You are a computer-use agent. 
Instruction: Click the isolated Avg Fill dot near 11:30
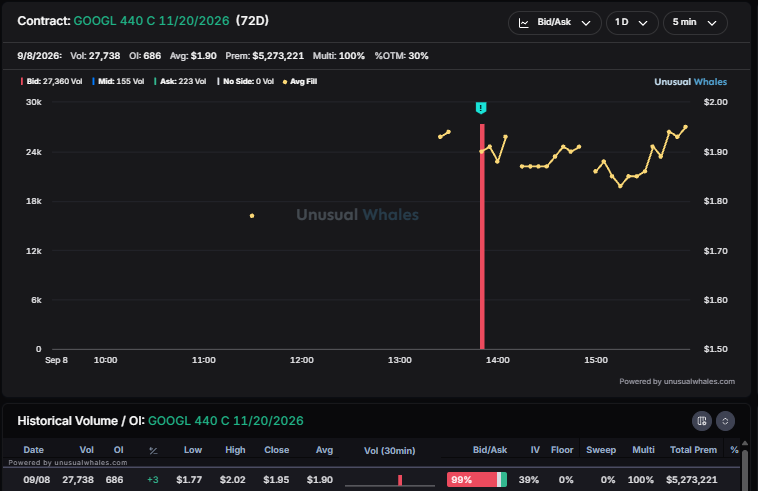(x=252, y=216)
